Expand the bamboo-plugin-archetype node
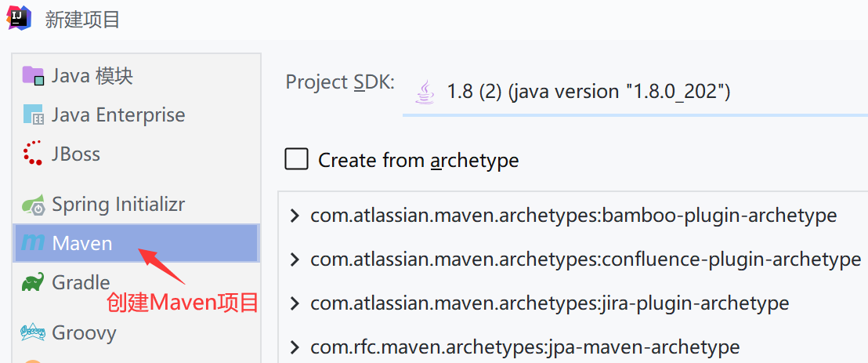The width and height of the screenshot is (868, 363). click(x=295, y=216)
